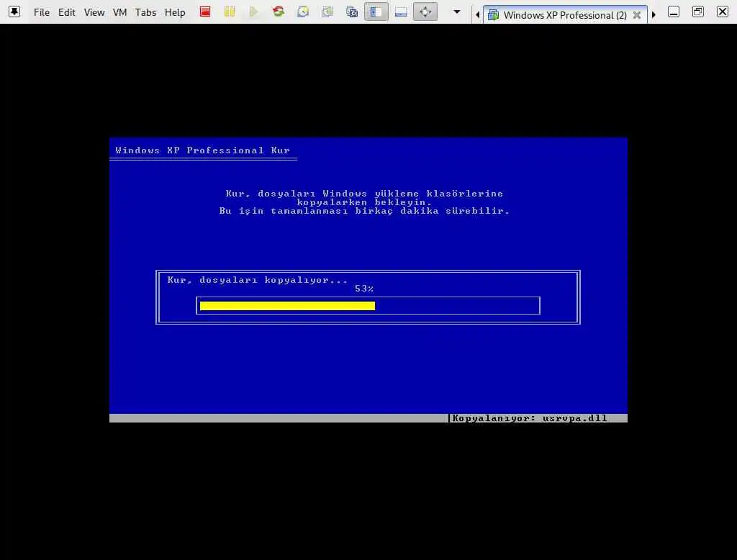Click the pin icon at toolbar start
This screenshot has height=560, width=737.
[x=14, y=12]
